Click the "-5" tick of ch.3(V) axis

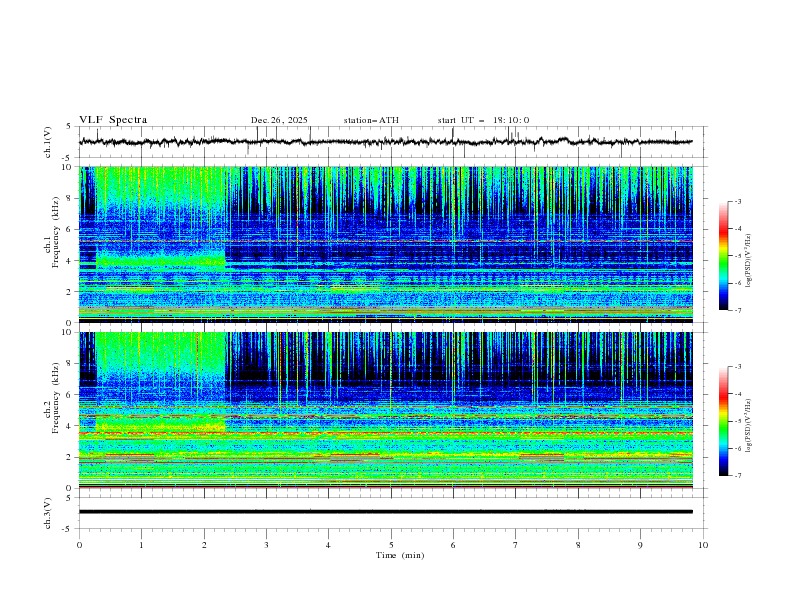(67, 529)
